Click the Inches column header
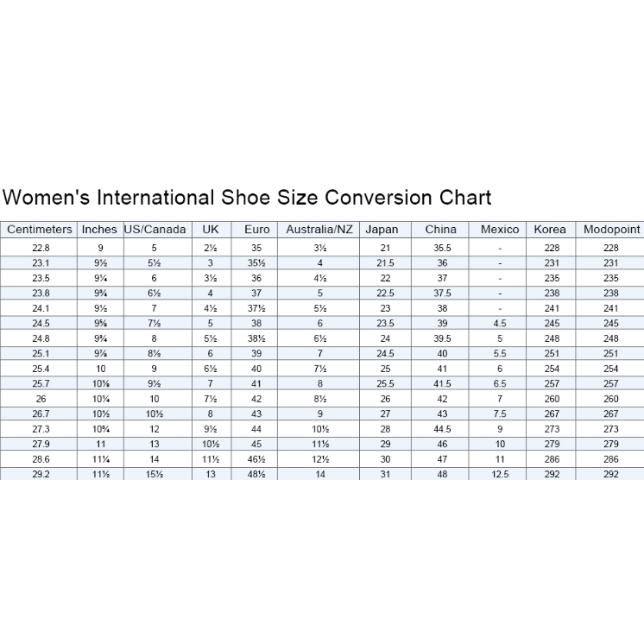Viewport: 644px width, 644px height. click(x=99, y=230)
